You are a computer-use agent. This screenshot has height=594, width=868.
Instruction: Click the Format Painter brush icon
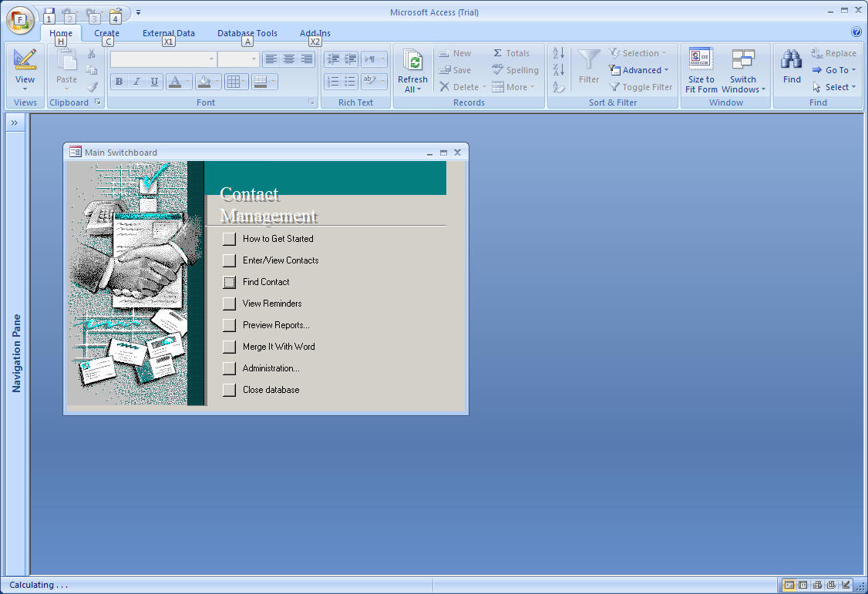tap(92, 87)
